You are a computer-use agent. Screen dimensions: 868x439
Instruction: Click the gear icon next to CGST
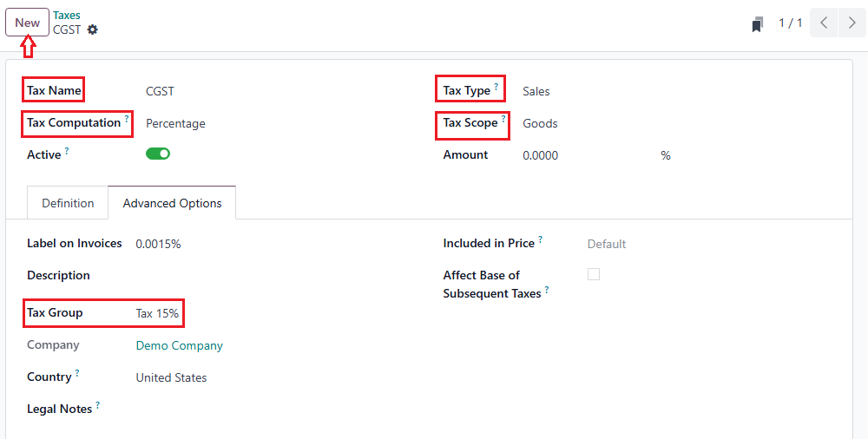pos(93,29)
